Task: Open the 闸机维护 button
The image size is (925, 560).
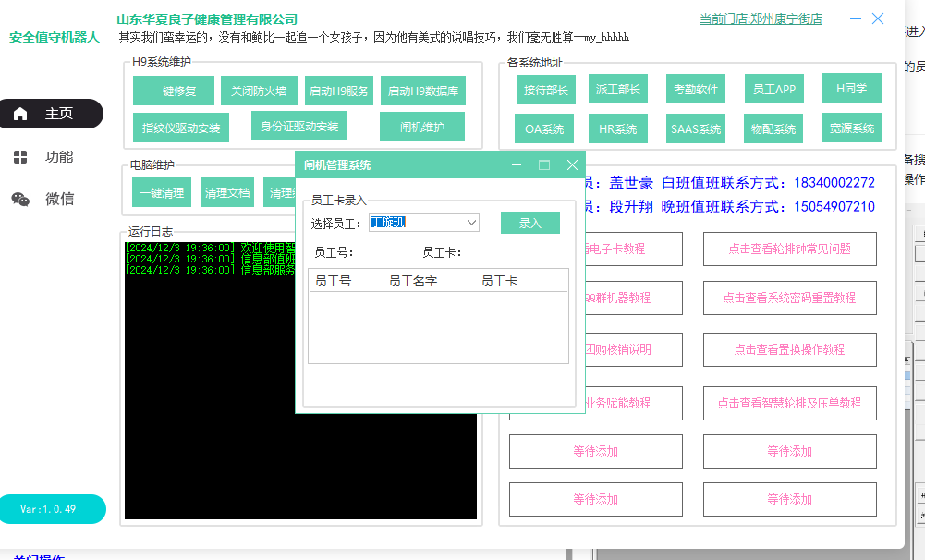Action: [x=421, y=127]
